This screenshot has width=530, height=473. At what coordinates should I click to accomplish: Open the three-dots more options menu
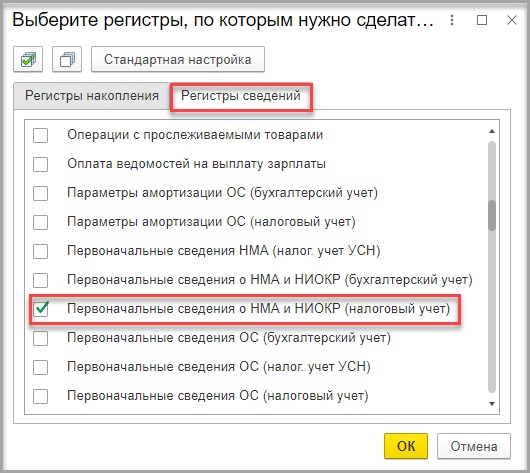[x=452, y=20]
